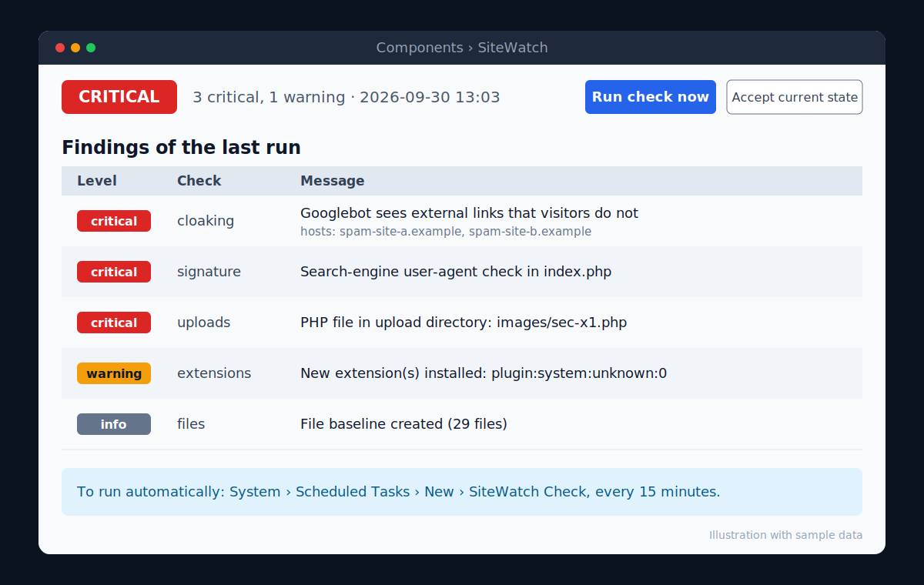Click message Googlebot sees external links
The image size is (924, 585).
click(x=469, y=213)
